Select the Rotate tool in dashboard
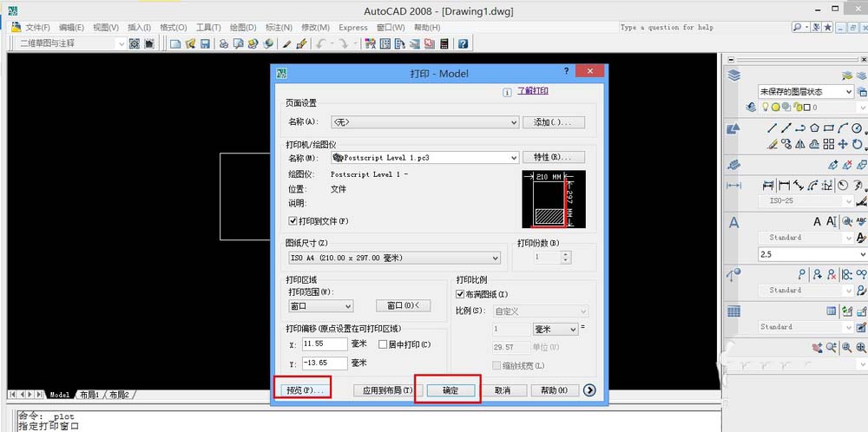 (x=857, y=144)
